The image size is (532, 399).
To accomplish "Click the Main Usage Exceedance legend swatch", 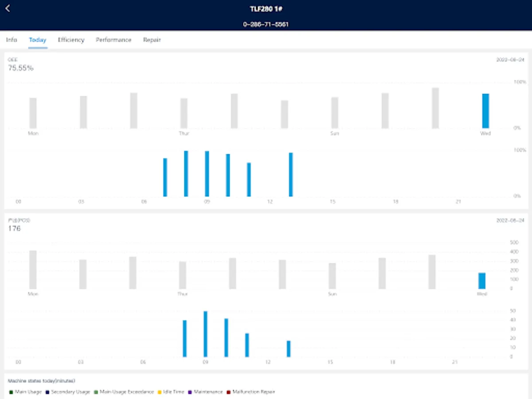I will pos(96,392).
